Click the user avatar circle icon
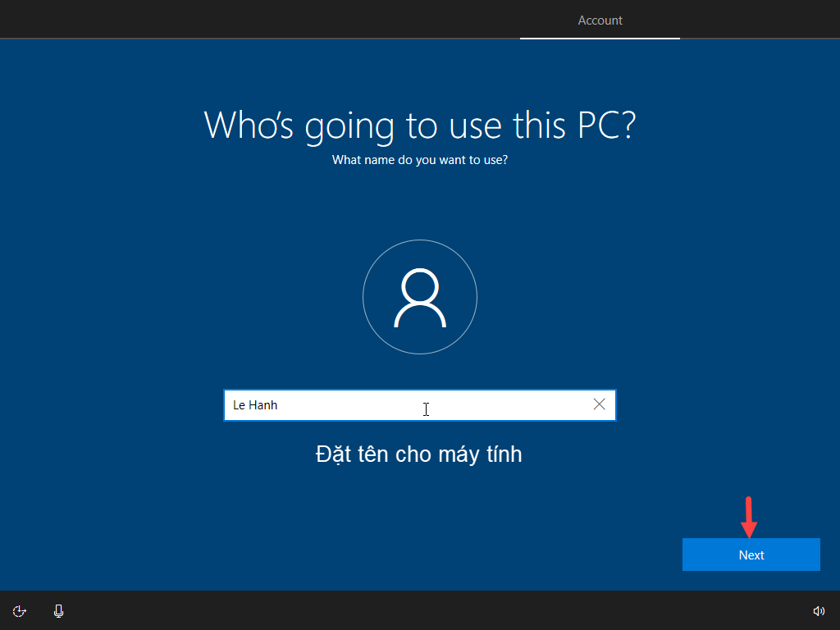The image size is (840, 630). point(420,297)
